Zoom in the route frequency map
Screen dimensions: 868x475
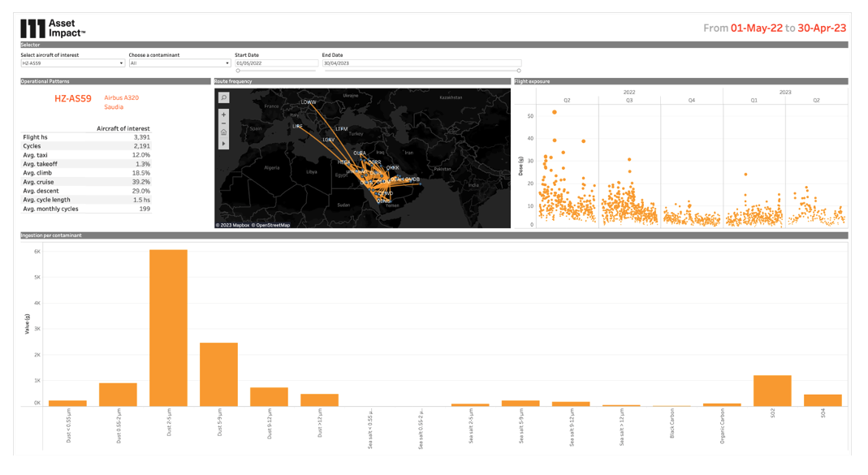pyautogui.click(x=223, y=114)
